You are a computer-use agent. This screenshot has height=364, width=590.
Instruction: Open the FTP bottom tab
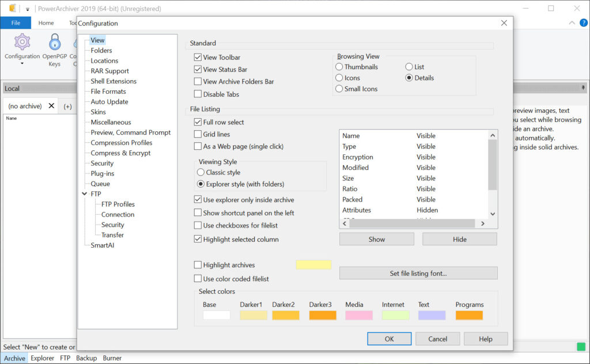tap(65, 358)
